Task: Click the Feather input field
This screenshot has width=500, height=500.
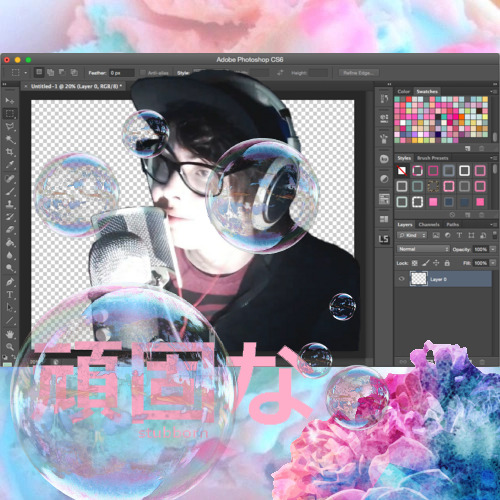Action: click(x=122, y=73)
